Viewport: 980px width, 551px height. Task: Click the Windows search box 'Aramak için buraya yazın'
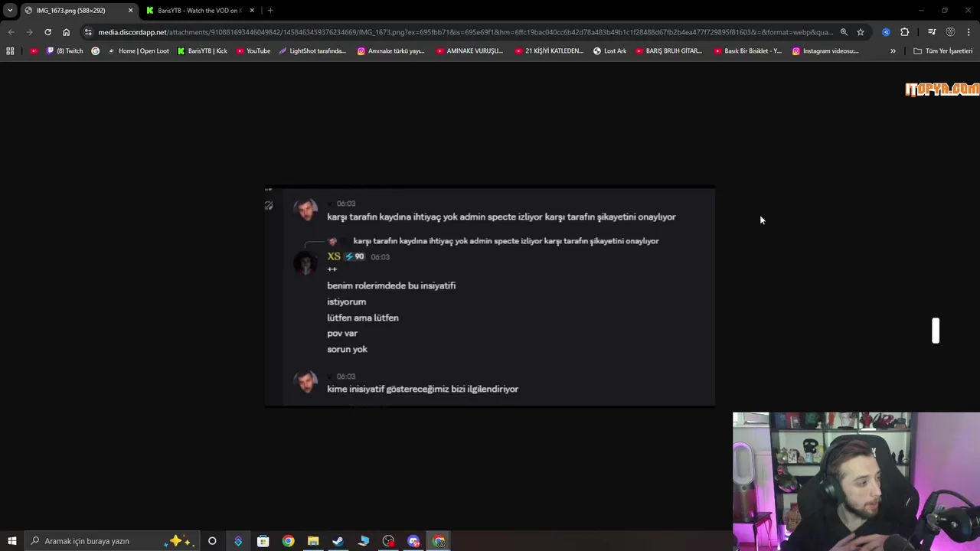111,541
